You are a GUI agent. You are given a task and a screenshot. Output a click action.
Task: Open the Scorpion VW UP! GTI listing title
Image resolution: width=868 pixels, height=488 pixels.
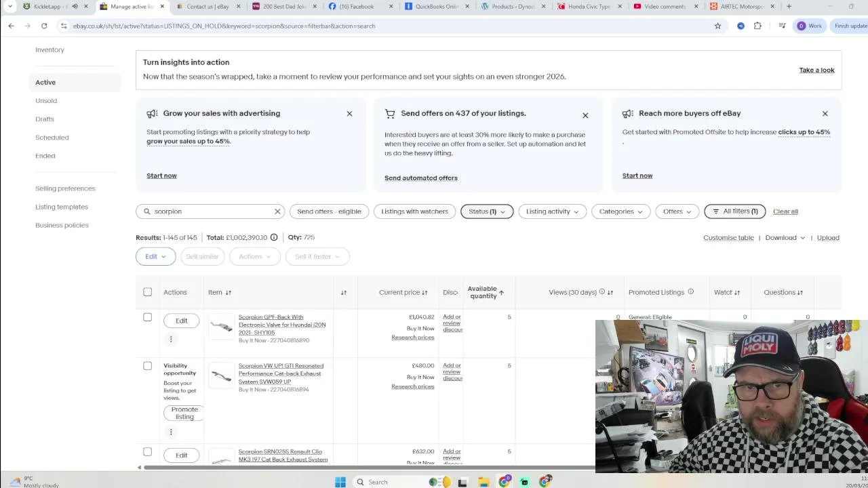pos(281,373)
